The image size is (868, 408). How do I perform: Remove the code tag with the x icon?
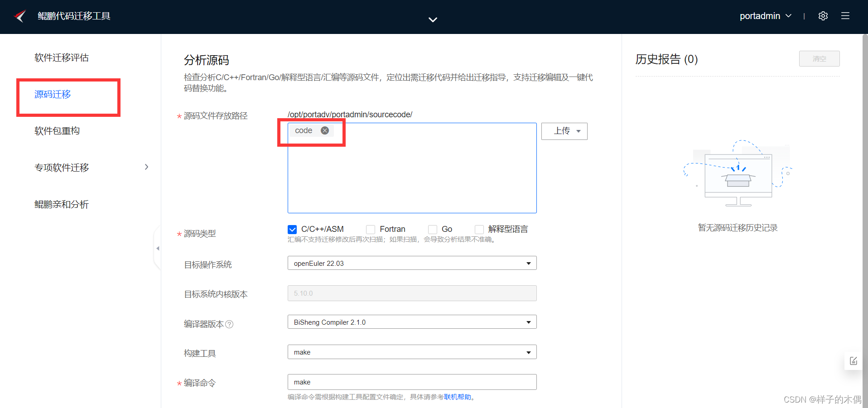click(325, 130)
